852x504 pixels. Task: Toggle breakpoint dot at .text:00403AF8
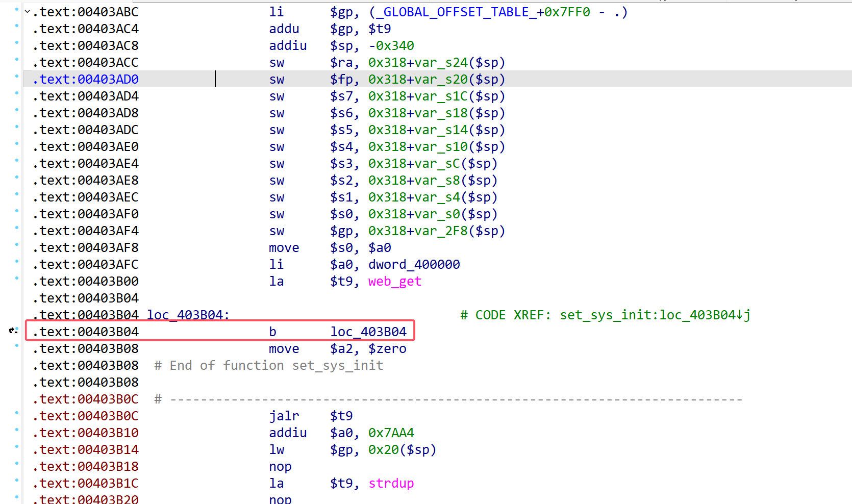[x=17, y=244]
